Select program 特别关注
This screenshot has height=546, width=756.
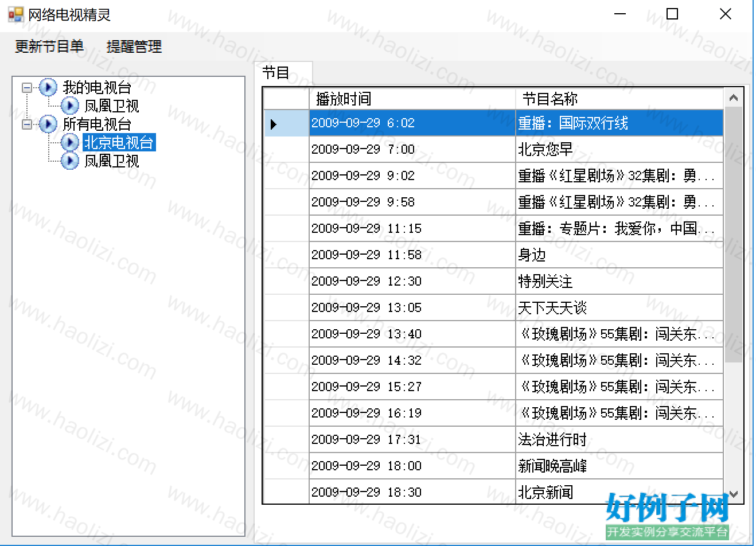(619, 281)
